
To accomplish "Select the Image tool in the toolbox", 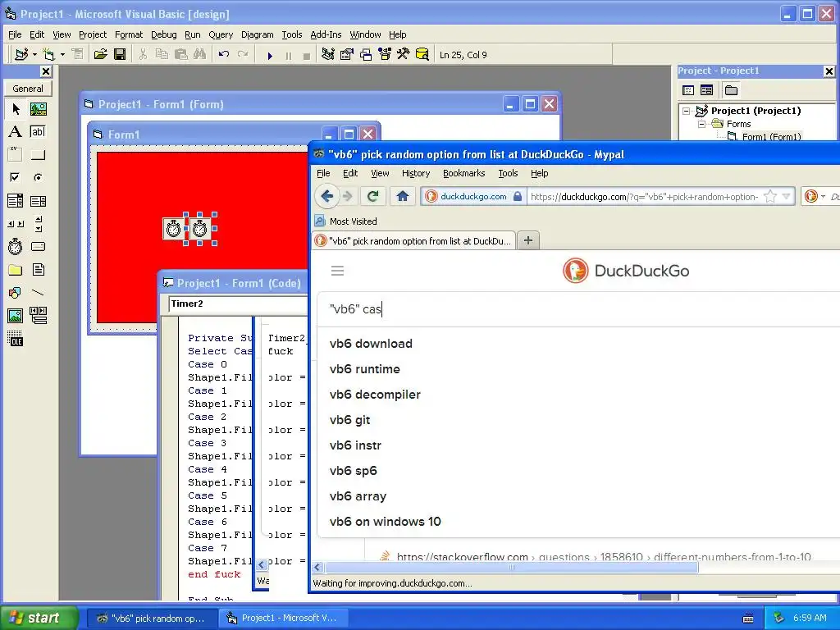I will pos(16,316).
